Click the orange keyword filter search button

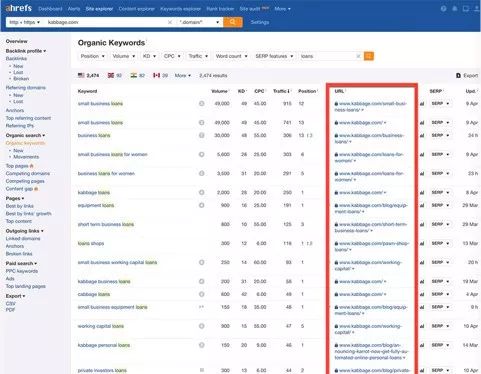point(369,56)
